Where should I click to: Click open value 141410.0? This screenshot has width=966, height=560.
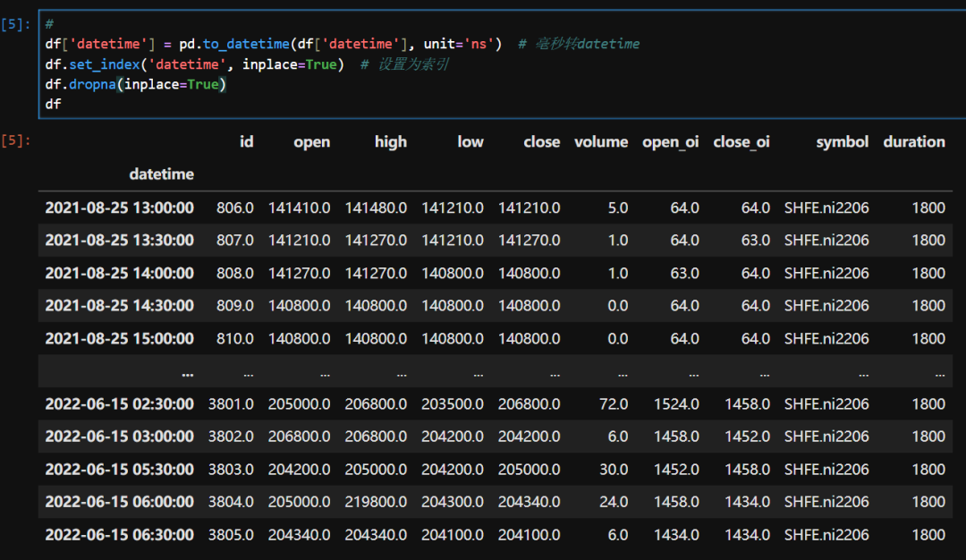(300, 208)
